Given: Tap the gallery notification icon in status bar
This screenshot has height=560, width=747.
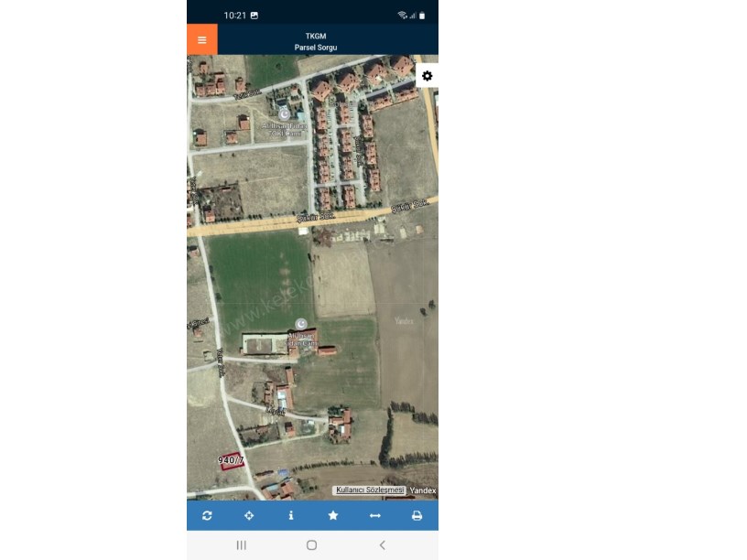Looking at the screenshot, I should tap(254, 16).
